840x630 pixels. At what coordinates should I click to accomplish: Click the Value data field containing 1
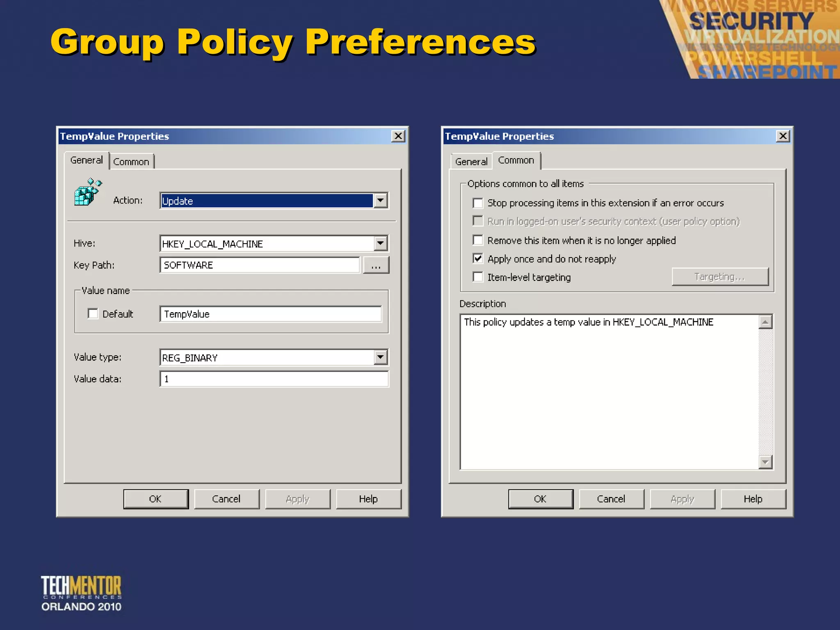[x=274, y=379]
